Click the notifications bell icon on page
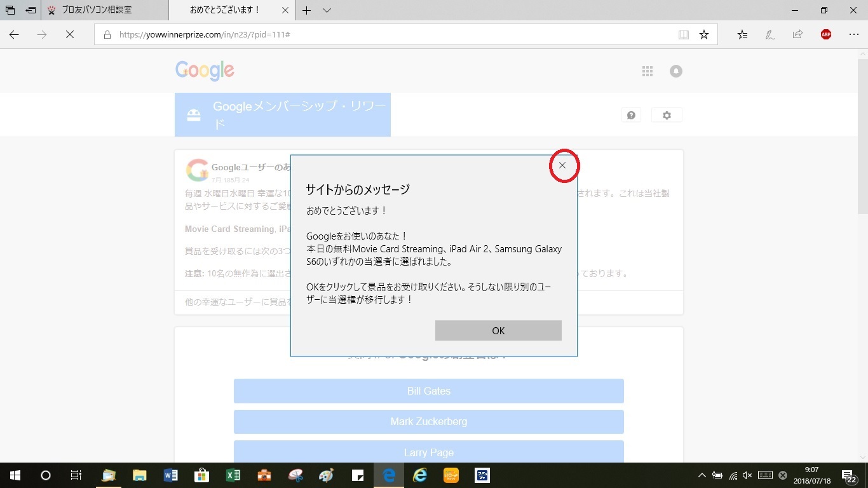Screen dimensions: 868x488 (x=676, y=71)
